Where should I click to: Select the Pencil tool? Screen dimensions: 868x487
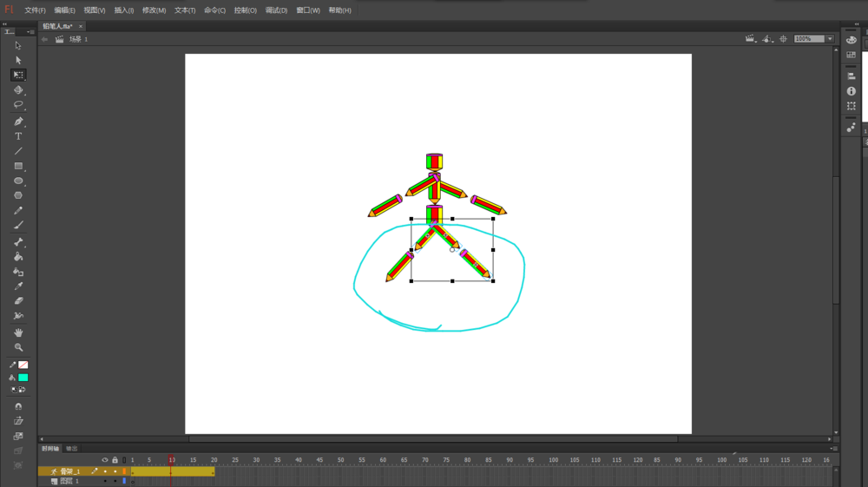coord(18,210)
